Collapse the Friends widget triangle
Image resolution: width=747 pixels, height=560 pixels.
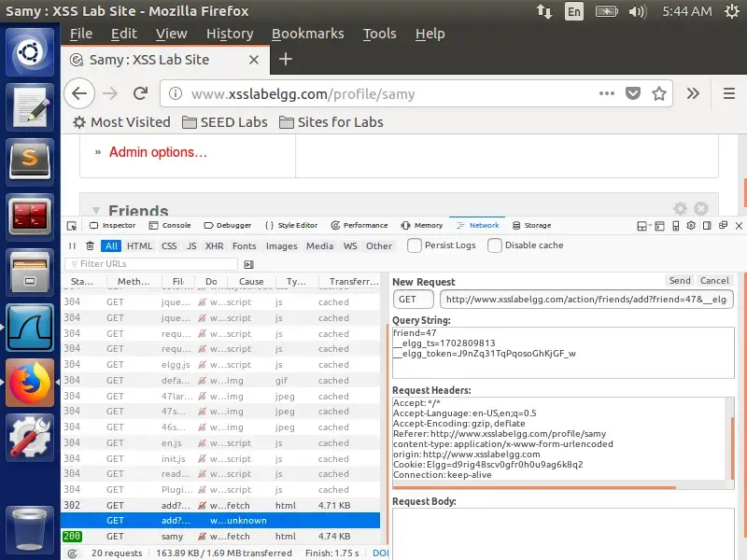(x=96, y=211)
